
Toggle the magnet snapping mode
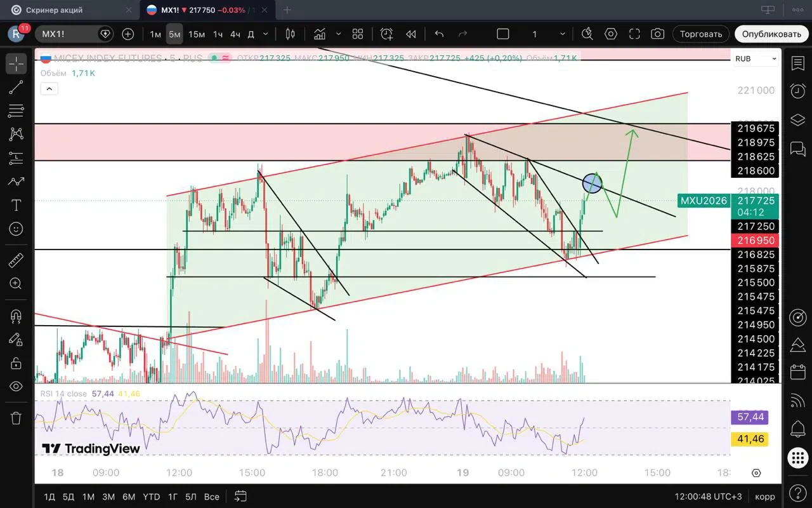[x=16, y=316]
